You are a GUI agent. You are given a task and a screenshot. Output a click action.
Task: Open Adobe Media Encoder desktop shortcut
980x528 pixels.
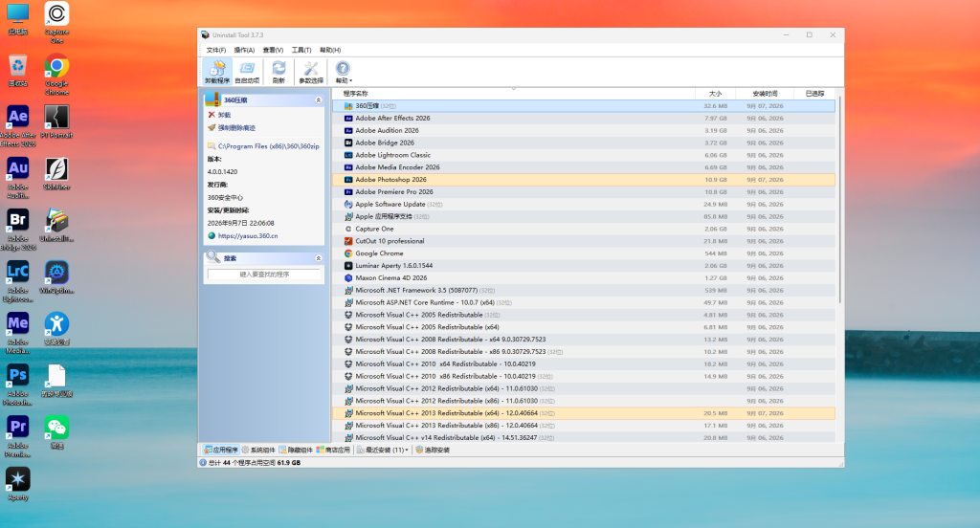(17, 334)
